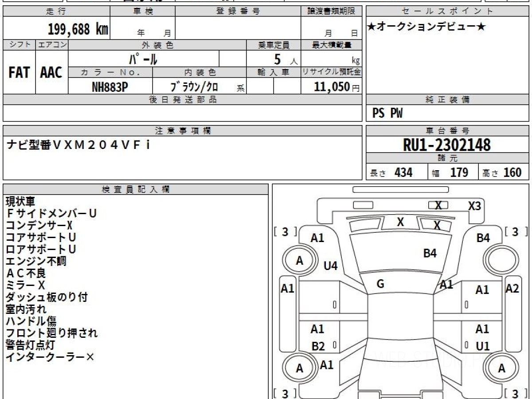Click the カラーNo. label
The width and height of the screenshot is (532, 399).
pos(110,72)
